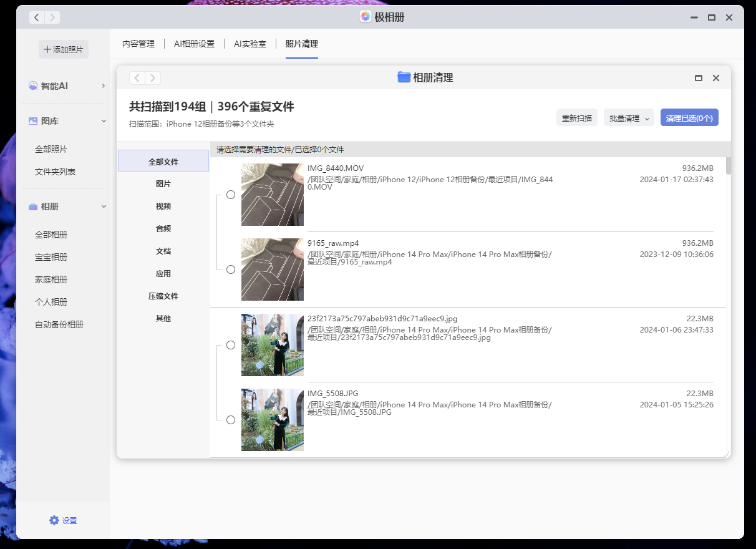The height and width of the screenshot is (549, 756).
Task: Open the 批量清理 dropdown
Action: click(629, 117)
